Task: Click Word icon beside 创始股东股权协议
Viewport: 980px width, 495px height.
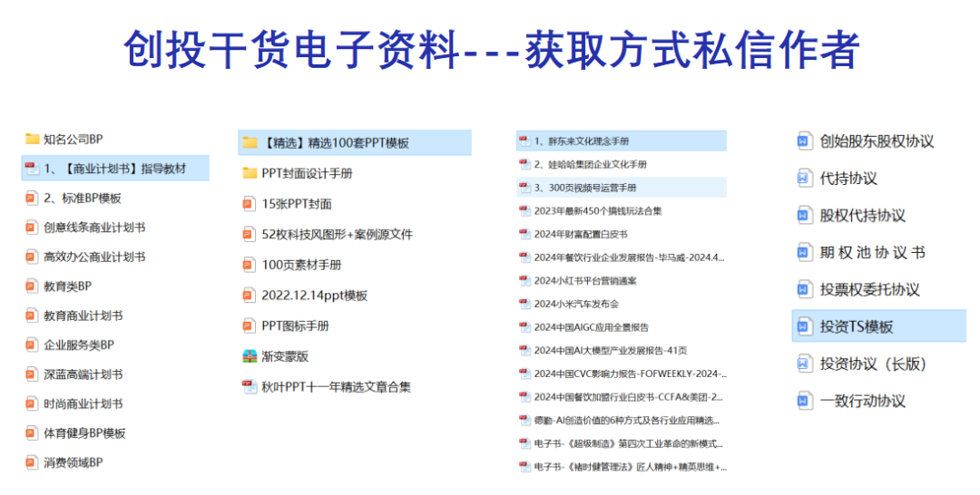Action: click(805, 141)
